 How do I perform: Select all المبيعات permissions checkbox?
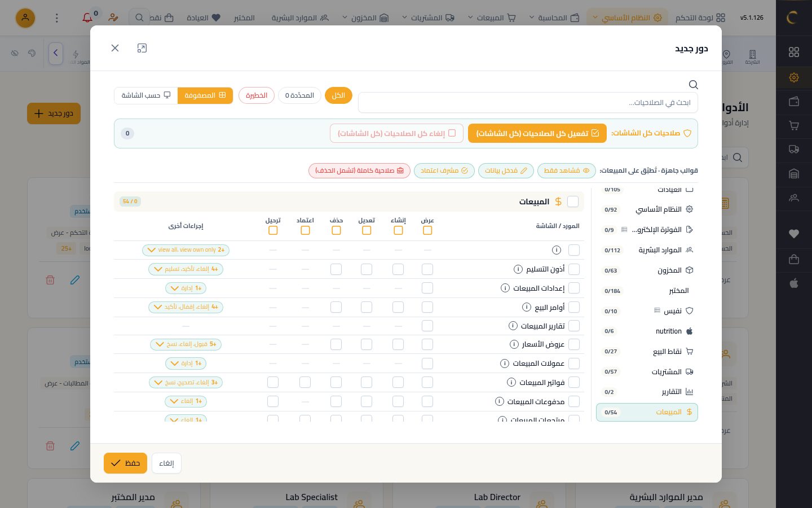(573, 202)
